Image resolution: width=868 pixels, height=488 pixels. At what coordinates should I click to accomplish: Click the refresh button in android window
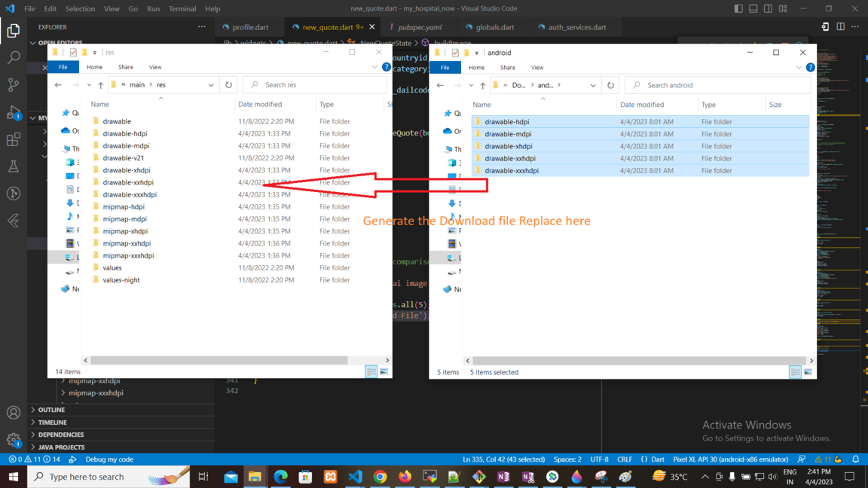(x=610, y=85)
